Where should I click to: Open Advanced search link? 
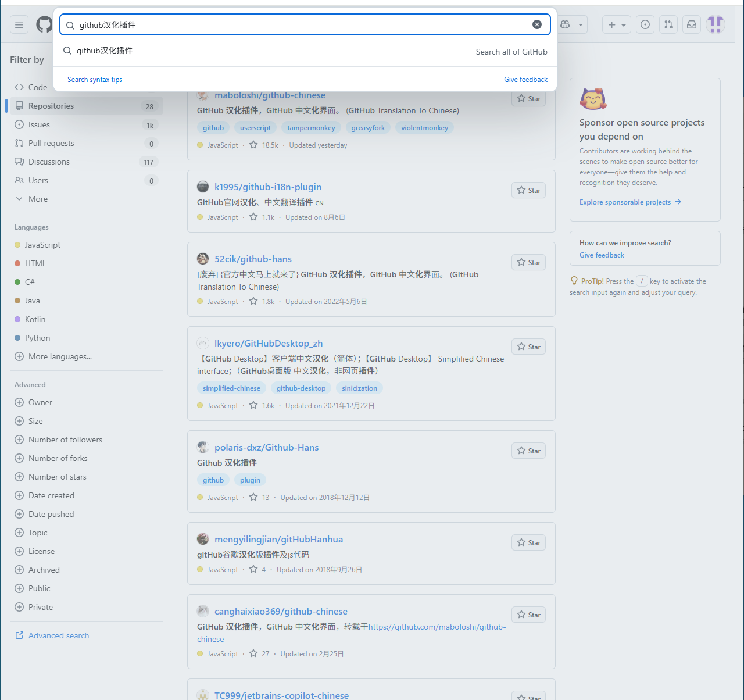(58, 635)
